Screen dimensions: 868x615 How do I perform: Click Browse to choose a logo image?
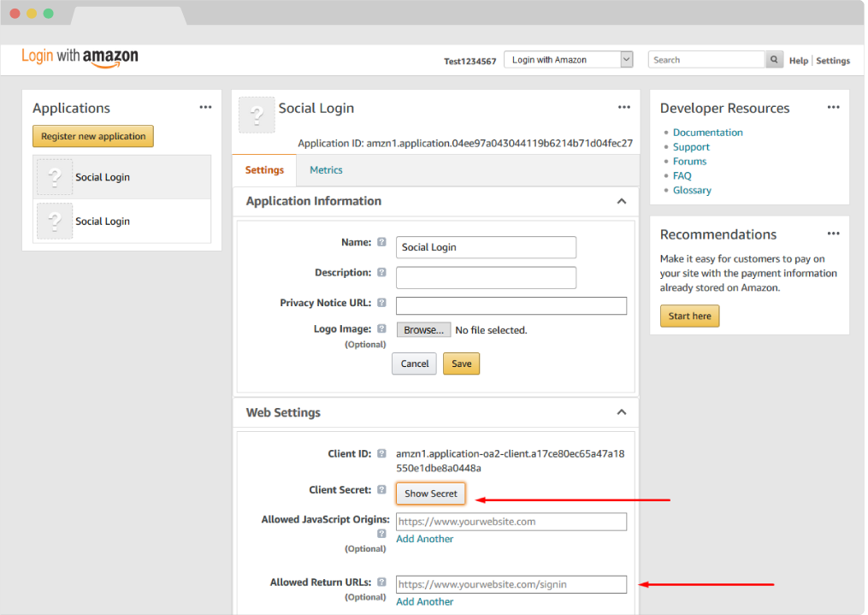coord(423,330)
